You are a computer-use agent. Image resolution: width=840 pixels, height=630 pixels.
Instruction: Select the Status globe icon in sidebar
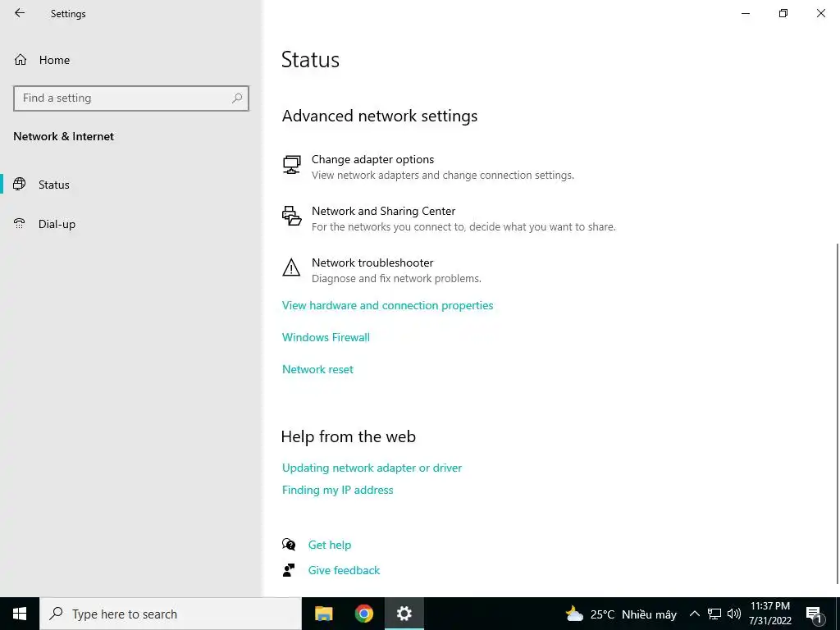point(20,185)
